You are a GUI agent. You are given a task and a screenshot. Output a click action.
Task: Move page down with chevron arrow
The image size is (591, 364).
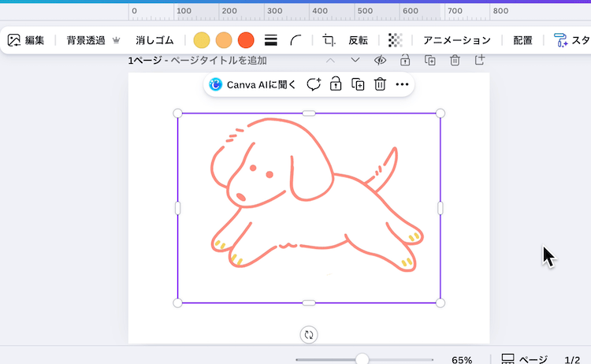point(355,61)
